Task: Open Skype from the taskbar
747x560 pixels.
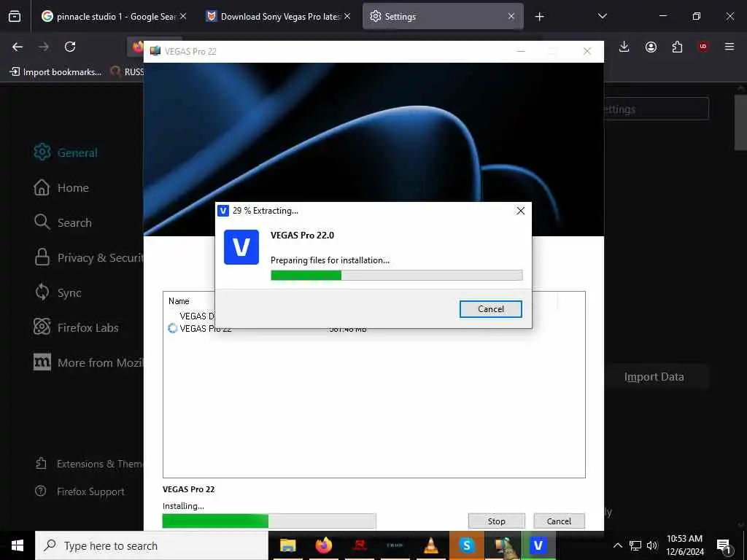Action: click(466, 545)
